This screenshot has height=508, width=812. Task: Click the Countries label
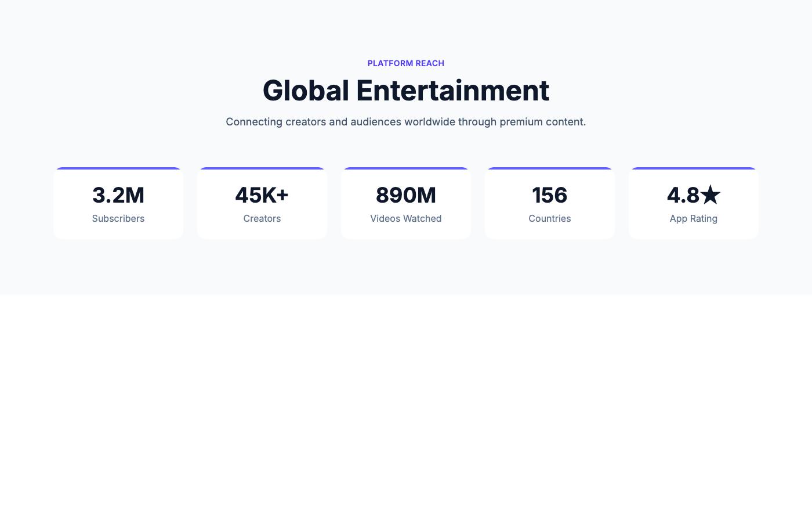[x=550, y=219]
